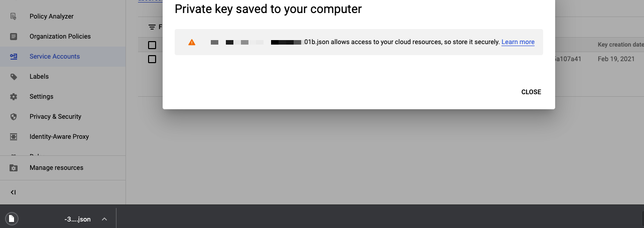Click the Policy Analyzer sidebar icon
The height and width of the screenshot is (228, 644).
(14, 17)
